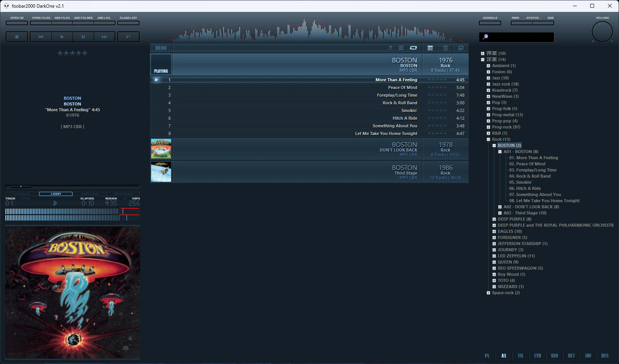Toggle the status PANE button
This screenshot has width=619, height=364.
(x=522, y=23)
